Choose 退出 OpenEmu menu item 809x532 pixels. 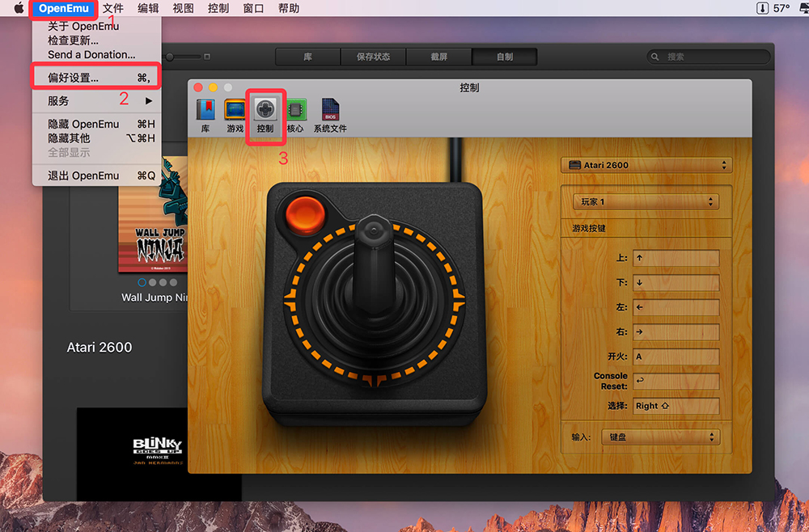97,175
